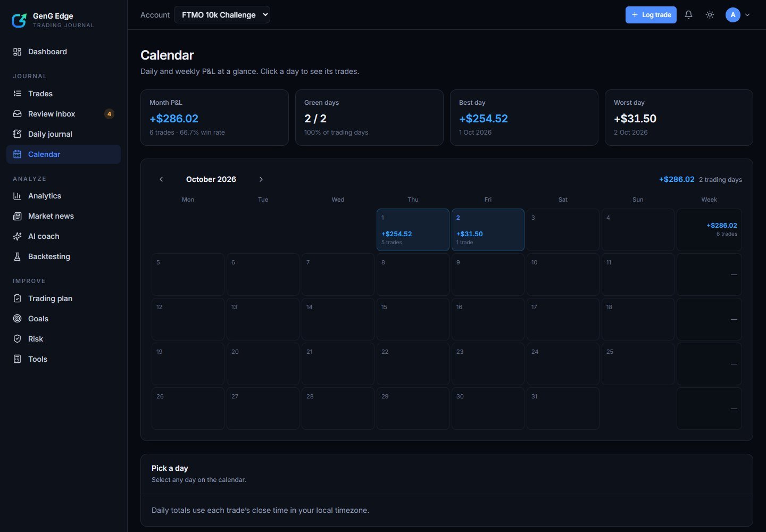Click the weekly total +$286.02 cell
This screenshot has height=532, width=766.
tap(709, 230)
